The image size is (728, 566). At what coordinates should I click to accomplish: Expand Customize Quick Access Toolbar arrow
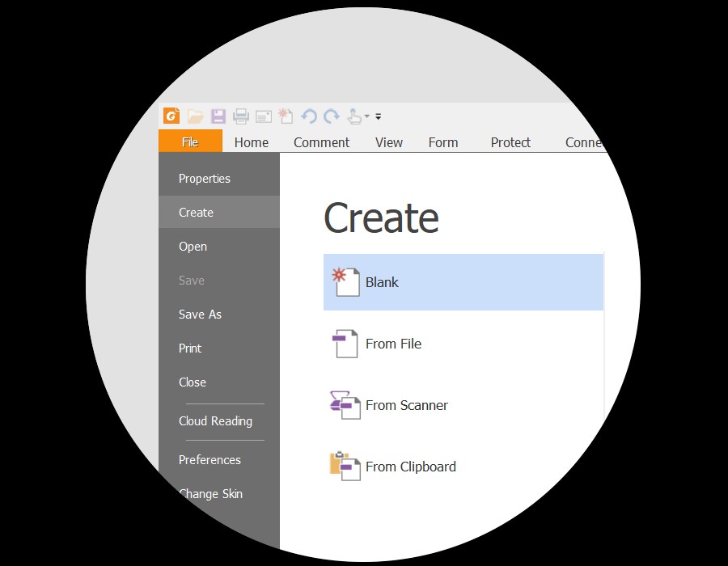[379, 117]
